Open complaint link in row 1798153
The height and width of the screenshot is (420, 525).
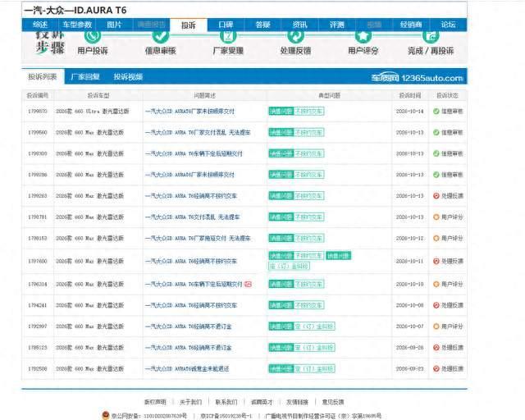pos(198,238)
